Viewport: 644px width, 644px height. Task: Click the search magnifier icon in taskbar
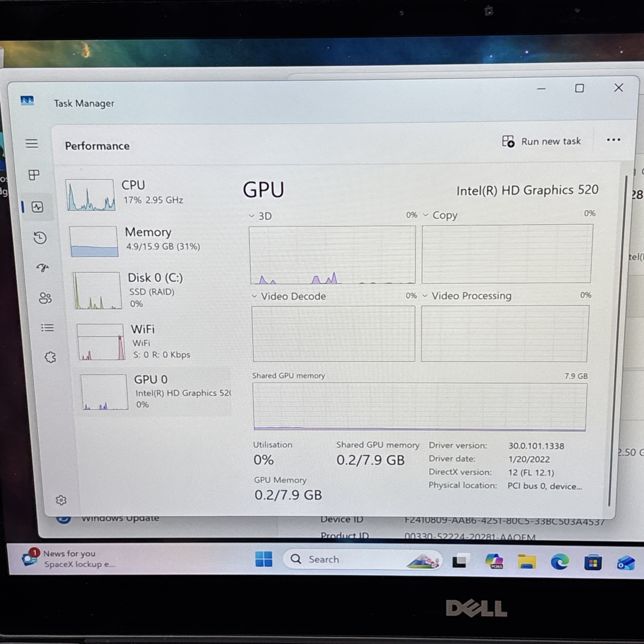click(296, 559)
